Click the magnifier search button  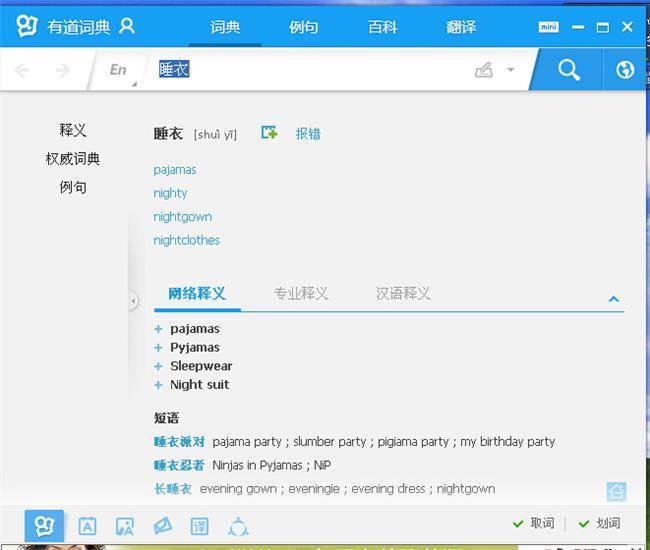[x=568, y=70]
